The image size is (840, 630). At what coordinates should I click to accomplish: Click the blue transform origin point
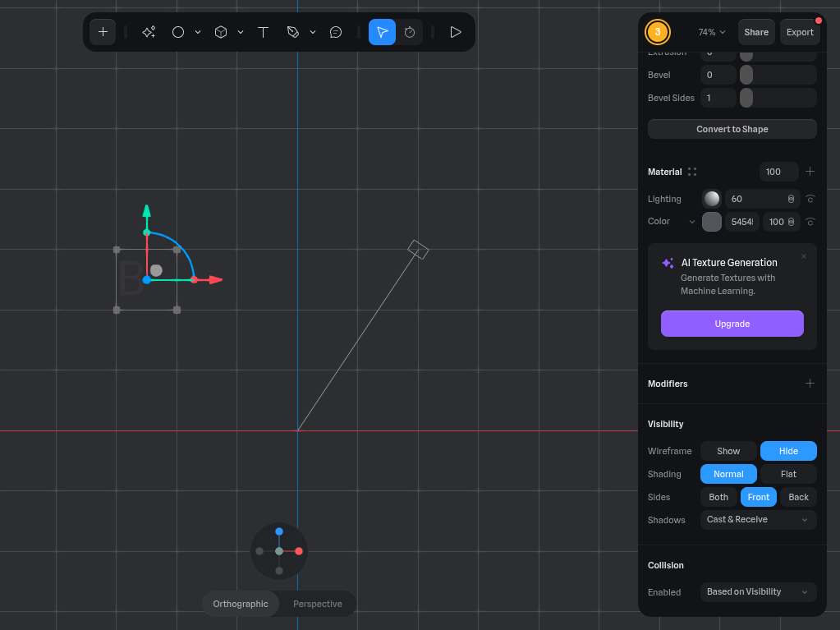point(147,279)
